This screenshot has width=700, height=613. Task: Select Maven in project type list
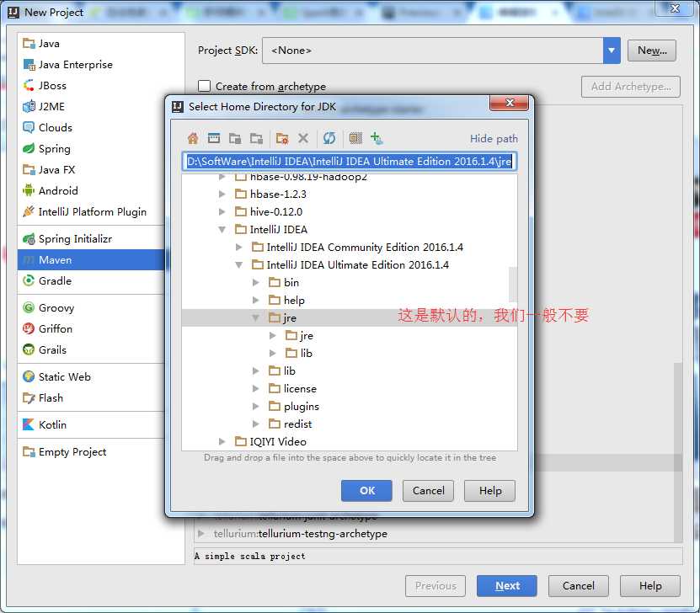pyautogui.click(x=91, y=259)
